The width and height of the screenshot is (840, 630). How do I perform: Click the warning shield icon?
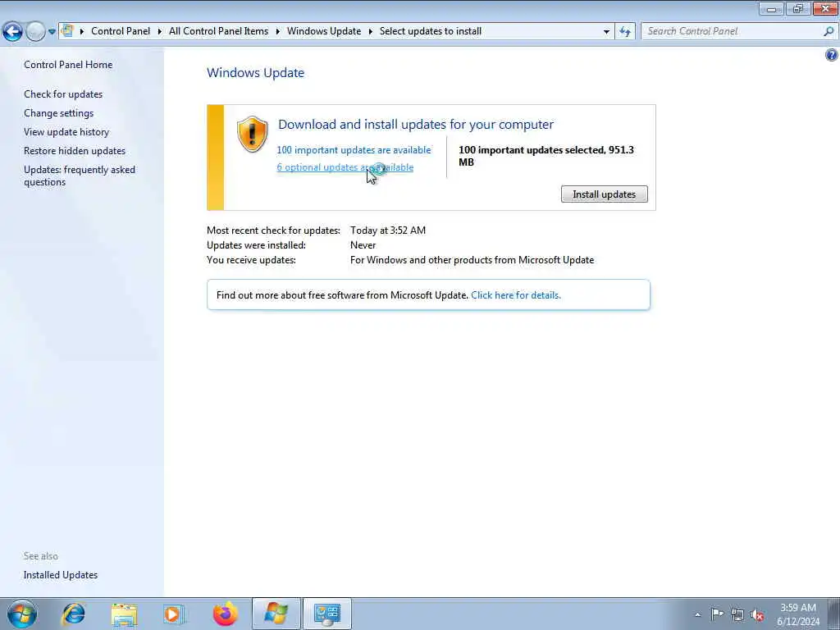(x=253, y=134)
